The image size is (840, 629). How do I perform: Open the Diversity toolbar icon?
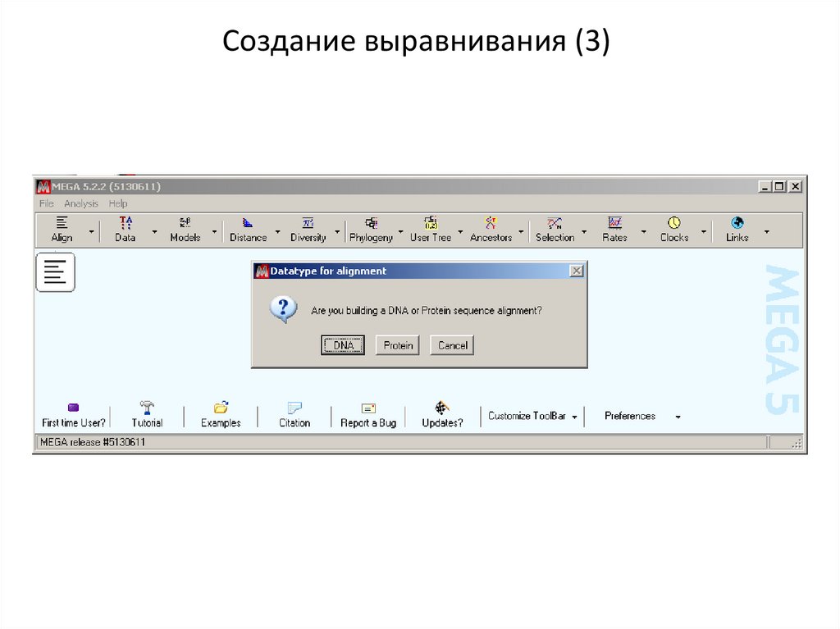308,230
